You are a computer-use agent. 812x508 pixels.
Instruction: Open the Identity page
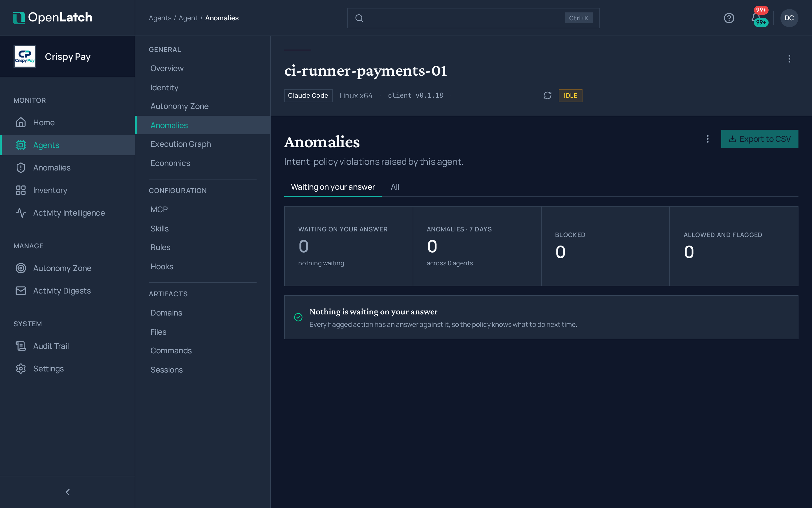click(x=203, y=87)
